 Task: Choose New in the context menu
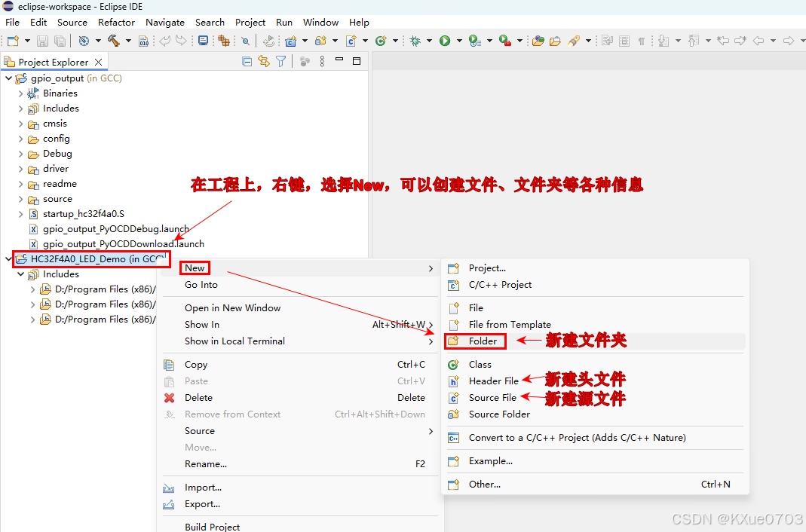click(300, 268)
